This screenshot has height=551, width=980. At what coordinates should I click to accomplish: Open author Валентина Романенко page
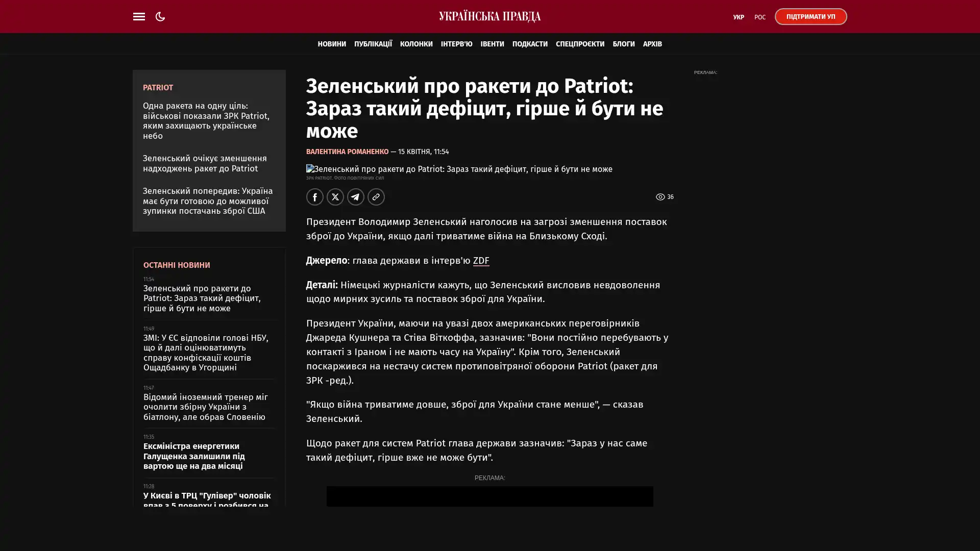tap(347, 152)
